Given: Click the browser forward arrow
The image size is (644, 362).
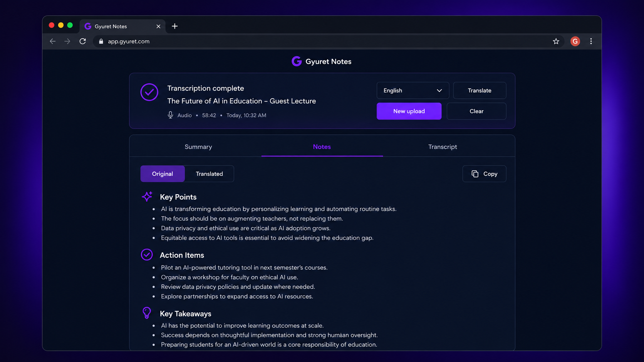Looking at the screenshot, I should 67,41.
